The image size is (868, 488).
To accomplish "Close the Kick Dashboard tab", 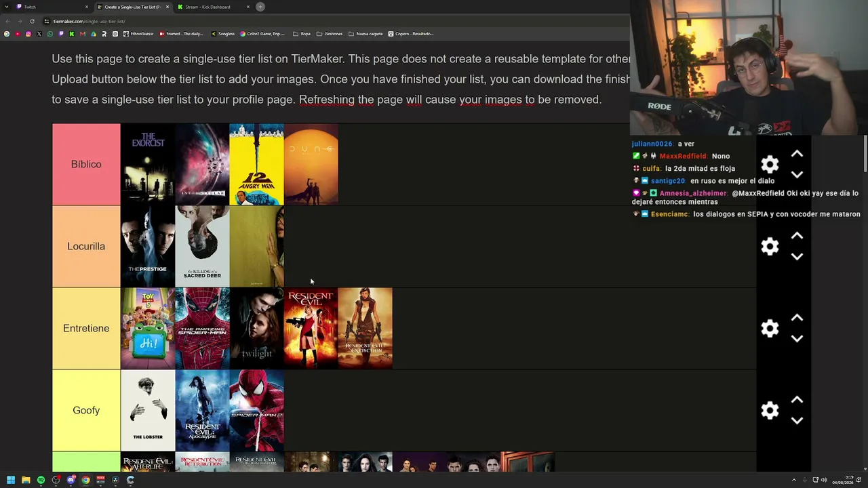I will (x=248, y=7).
